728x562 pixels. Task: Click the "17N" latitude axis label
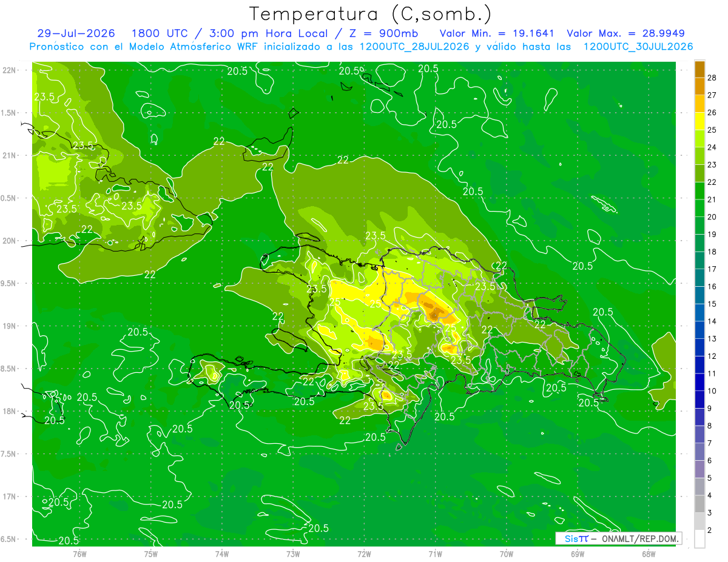pos(10,497)
